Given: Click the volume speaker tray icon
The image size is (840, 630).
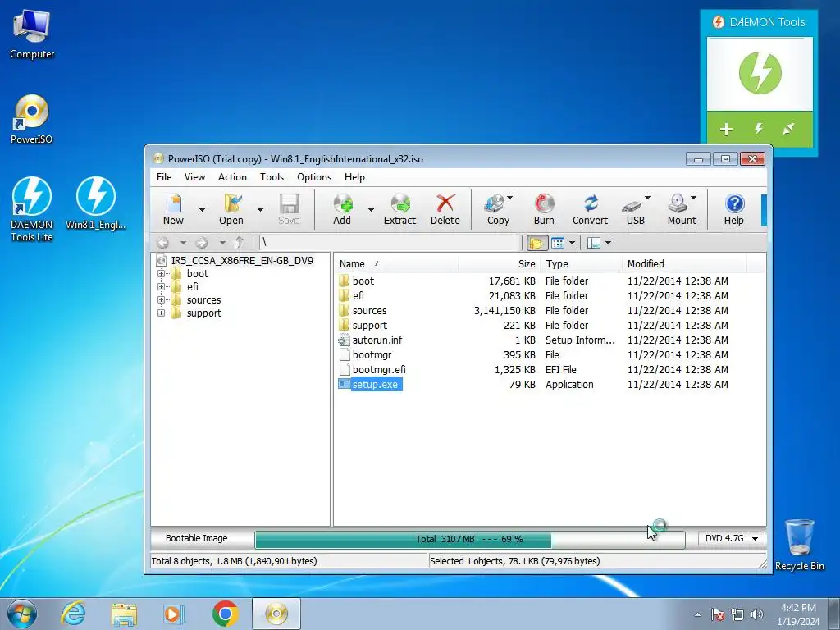Looking at the screenshot, I should pyautogui.click(x=757, y=614).
